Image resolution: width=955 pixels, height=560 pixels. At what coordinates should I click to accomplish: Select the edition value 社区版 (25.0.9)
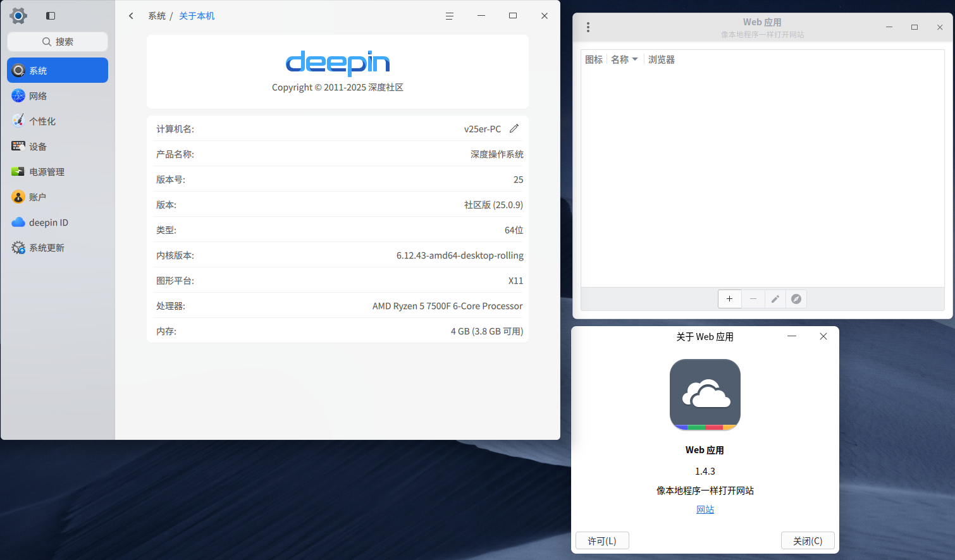click(x=493, y=205)
